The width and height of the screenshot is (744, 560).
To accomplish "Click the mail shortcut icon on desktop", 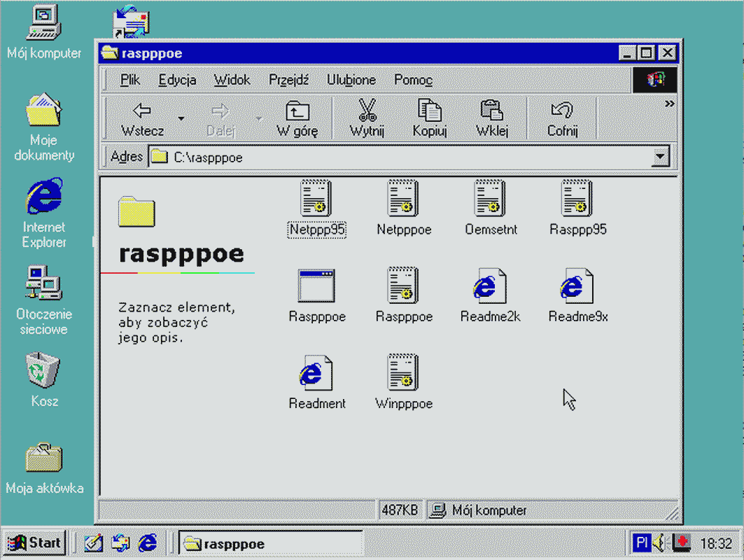I will tap(131, 22).
